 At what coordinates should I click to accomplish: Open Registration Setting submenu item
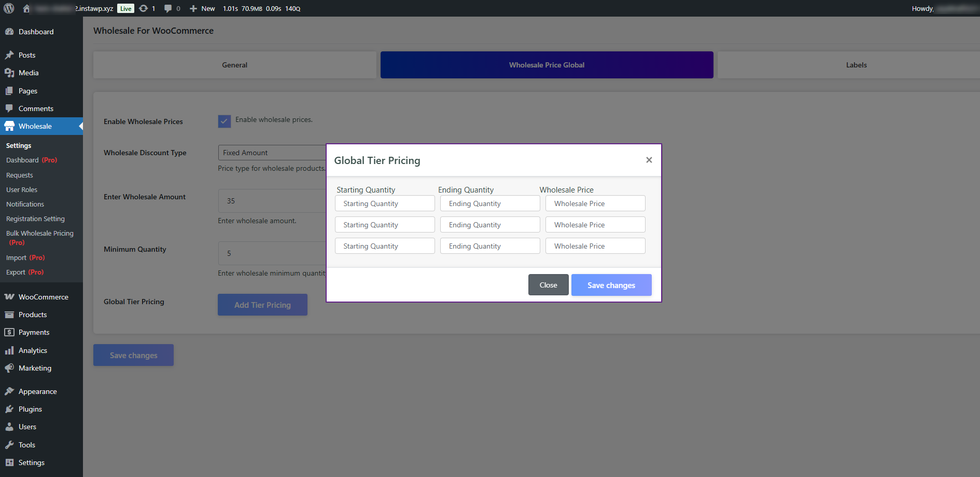pos(36,219)
